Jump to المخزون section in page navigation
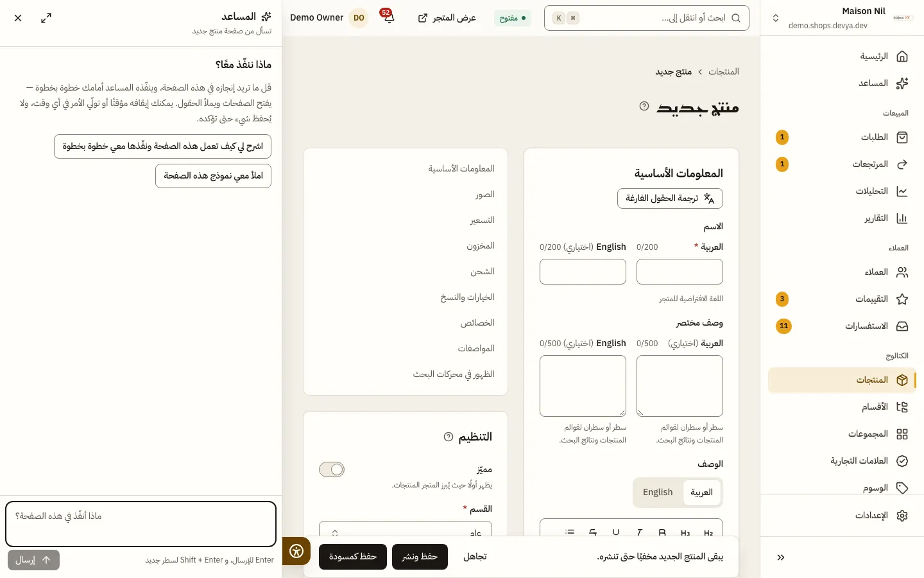 coord(481,246)
